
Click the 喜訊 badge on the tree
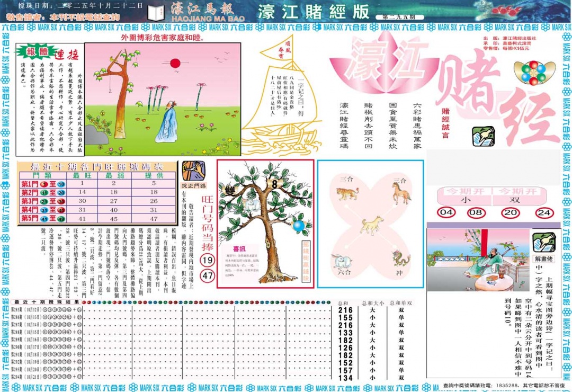[239, 248]
